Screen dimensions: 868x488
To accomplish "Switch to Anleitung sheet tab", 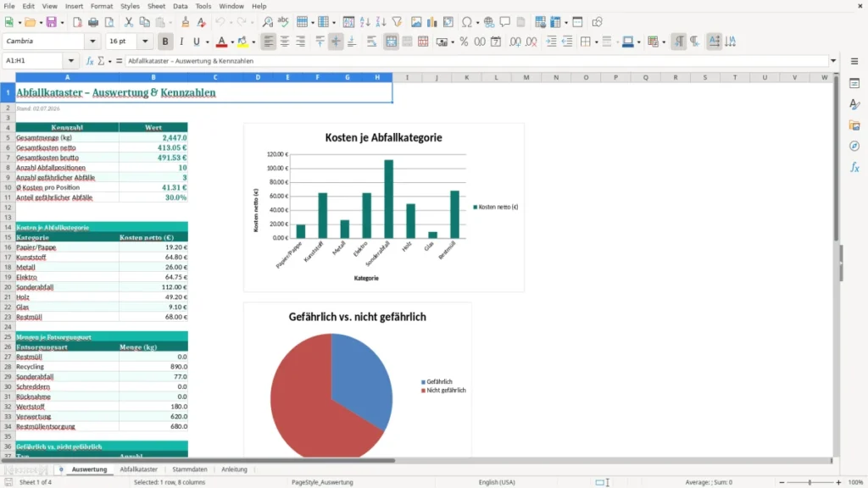I will click(234, 469).
